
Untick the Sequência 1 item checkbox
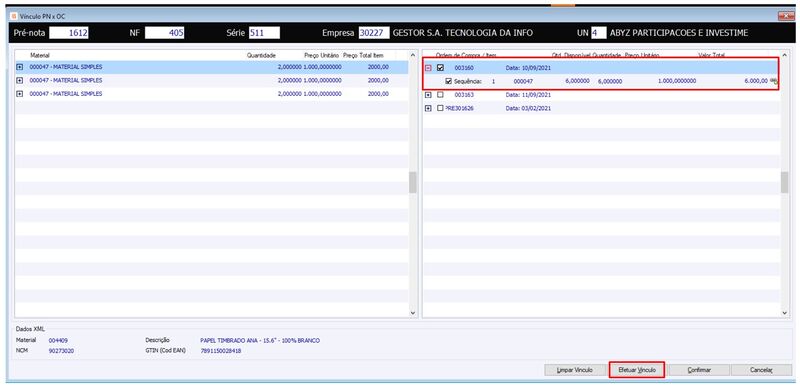tap(449, 81)
